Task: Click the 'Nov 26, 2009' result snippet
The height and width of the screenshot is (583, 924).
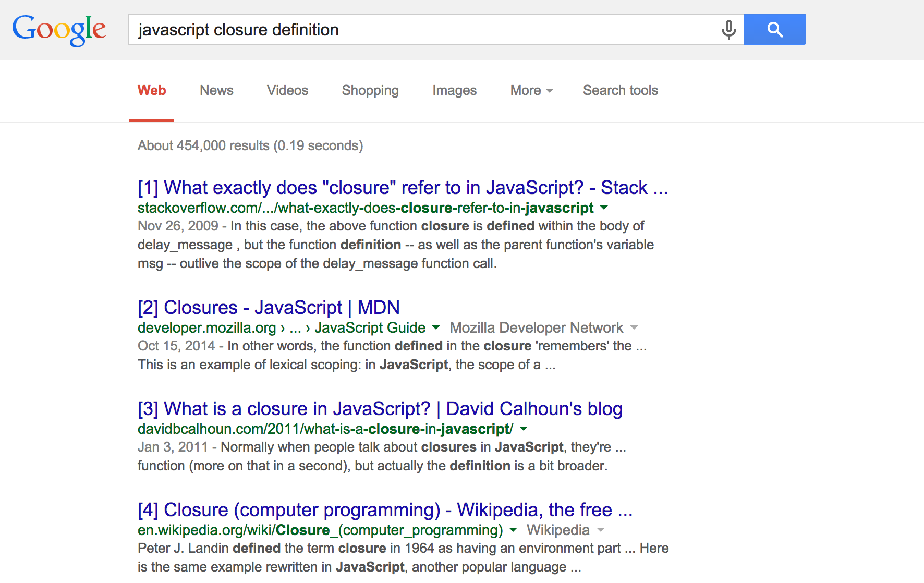Action: (396, 245)
